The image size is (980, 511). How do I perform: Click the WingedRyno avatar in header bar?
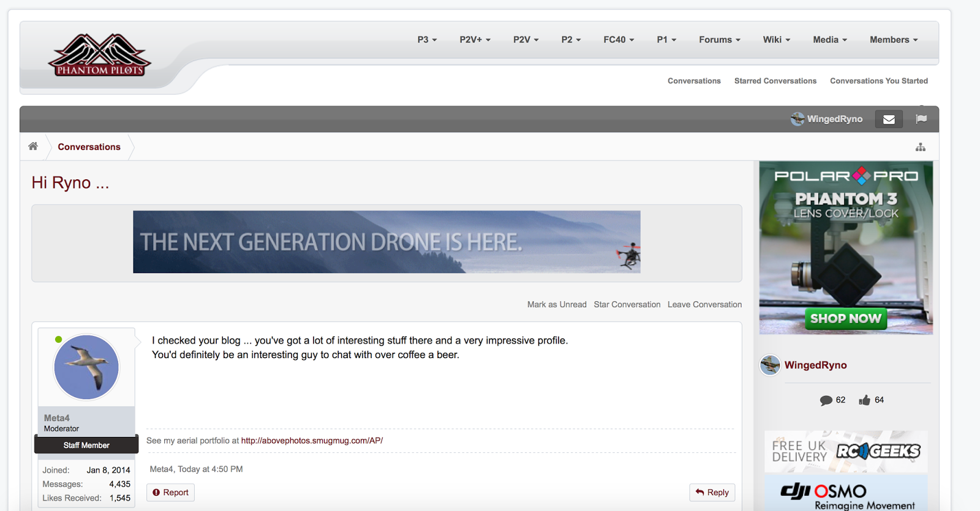797,119
